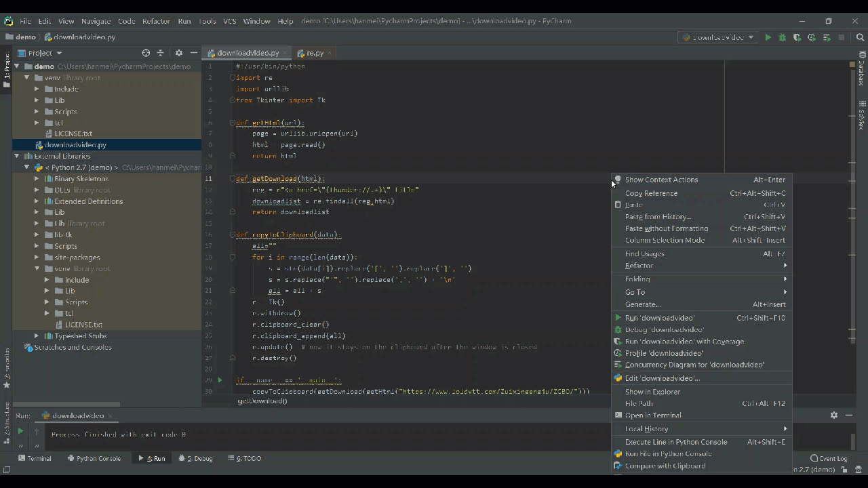This screenshot has width=868, height=488.
Task: Click the Stop square icon in toolbar
Action: [x=842, y=37]
